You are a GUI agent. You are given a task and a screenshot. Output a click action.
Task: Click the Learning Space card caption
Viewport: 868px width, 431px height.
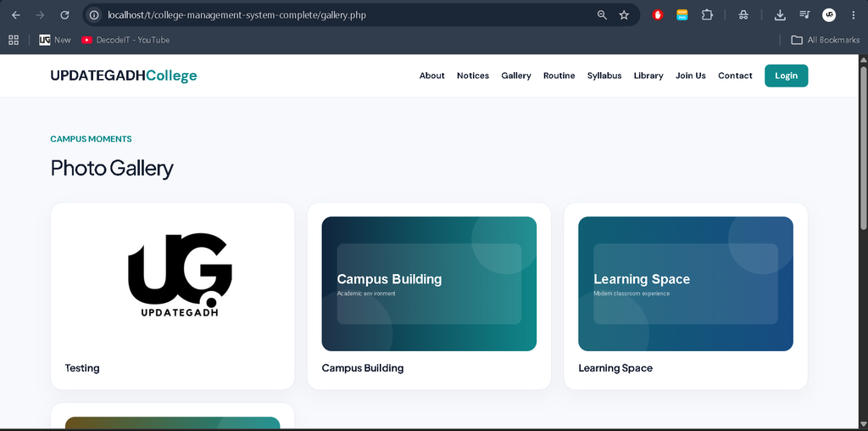(615, 368)
